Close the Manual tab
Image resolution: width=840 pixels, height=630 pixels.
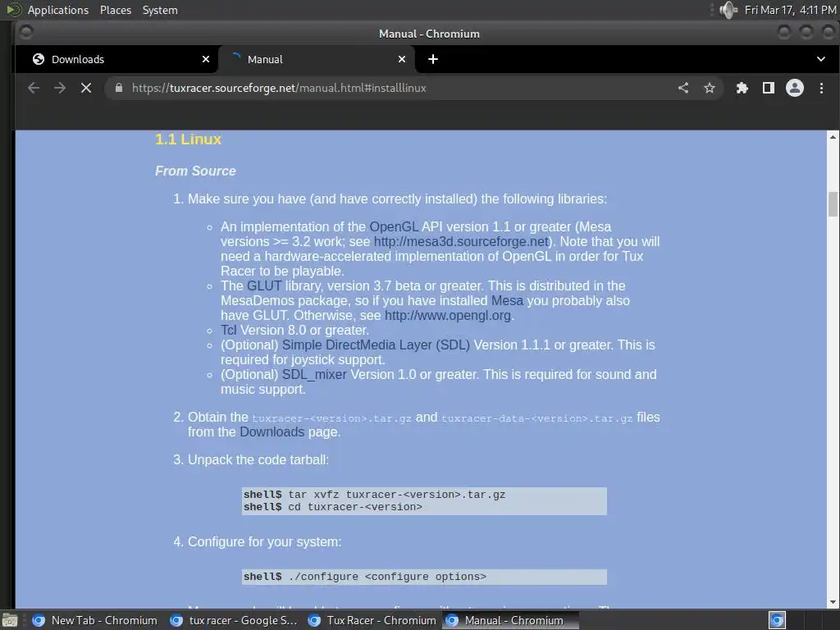(x=402, y=59)
